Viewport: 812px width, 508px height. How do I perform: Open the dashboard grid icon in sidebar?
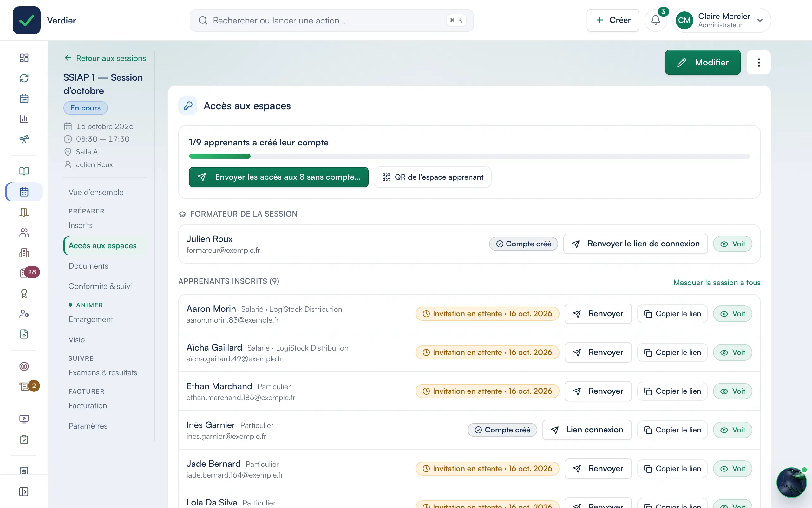tap(24, 58)
